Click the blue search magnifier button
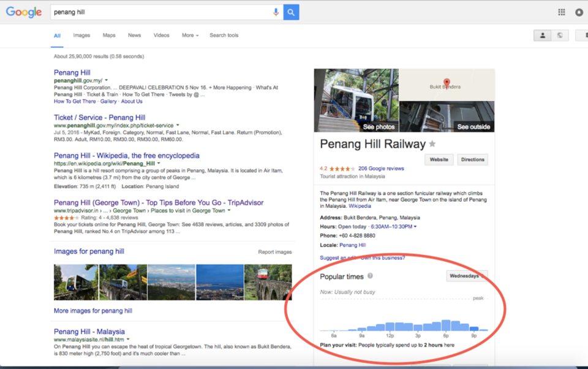 pyautogui.click(x=291, y=12)
